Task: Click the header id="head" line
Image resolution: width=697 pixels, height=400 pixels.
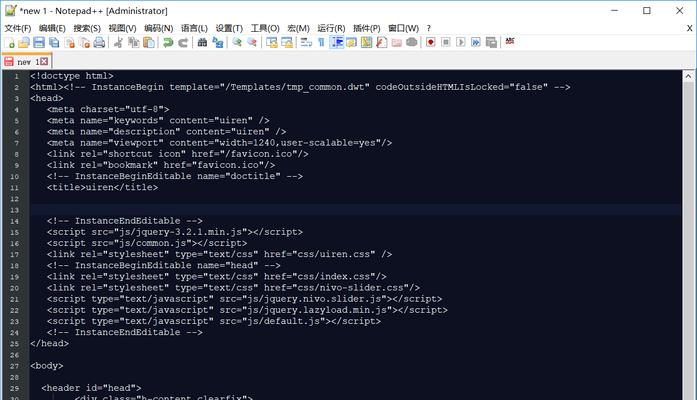Action: pos(91,388)
